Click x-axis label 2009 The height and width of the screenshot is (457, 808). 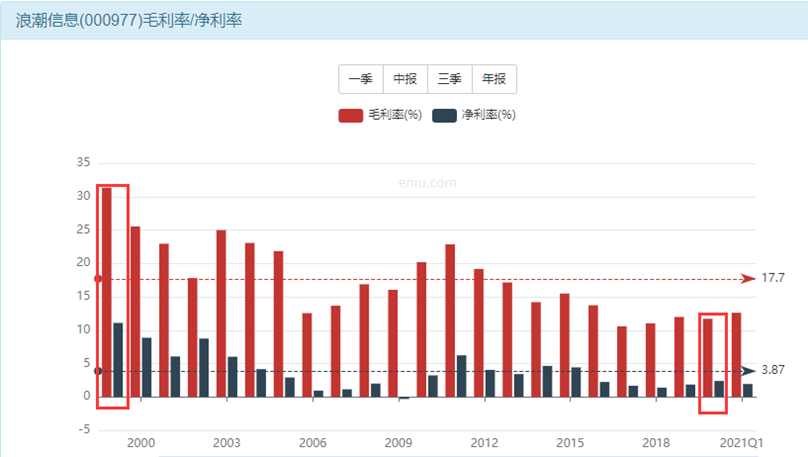tap(398, 443)
